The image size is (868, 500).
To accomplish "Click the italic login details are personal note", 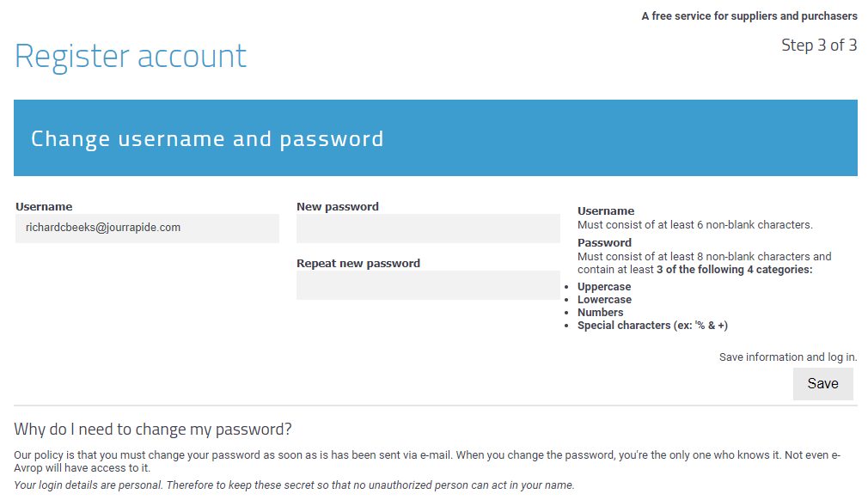I will coord(294,485).
